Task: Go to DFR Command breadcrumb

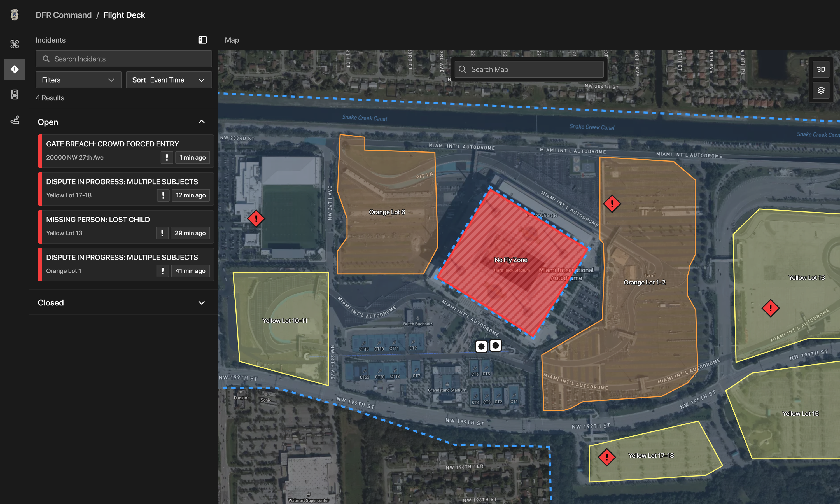Action: tap(64, 15)
